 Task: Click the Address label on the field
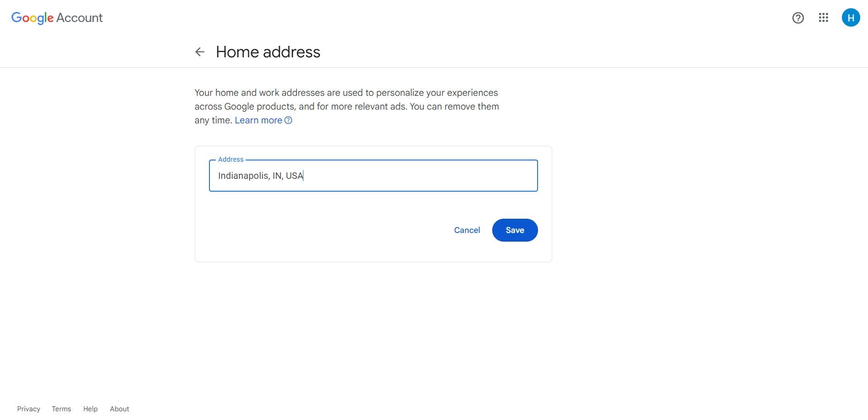click(231, 160)
